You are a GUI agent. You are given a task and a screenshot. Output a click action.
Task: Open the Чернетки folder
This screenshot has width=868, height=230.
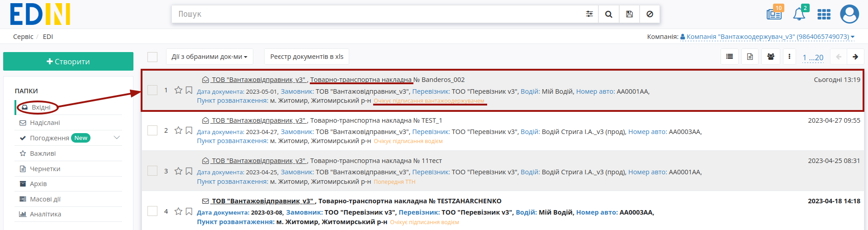[45, 169]
